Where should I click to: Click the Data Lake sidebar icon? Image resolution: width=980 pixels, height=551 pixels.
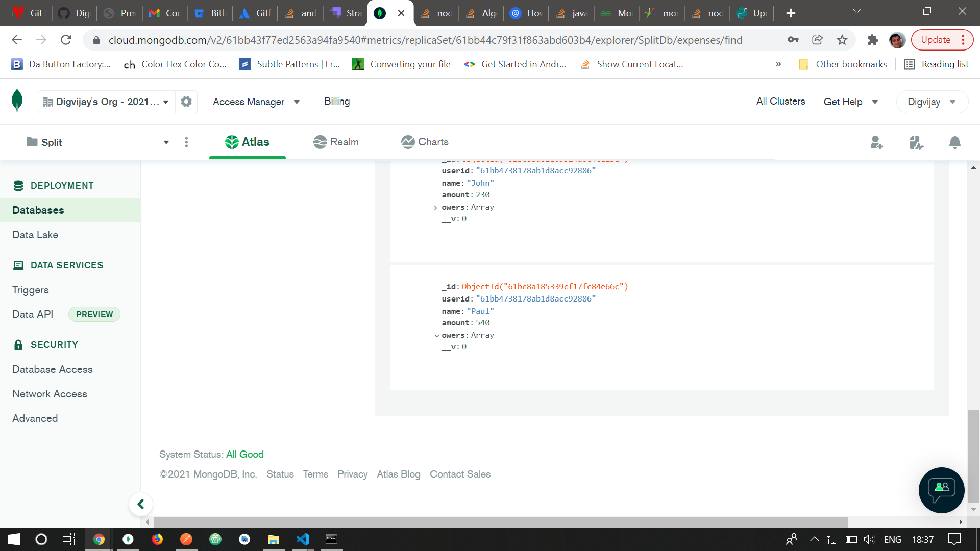tap(34, 235)
